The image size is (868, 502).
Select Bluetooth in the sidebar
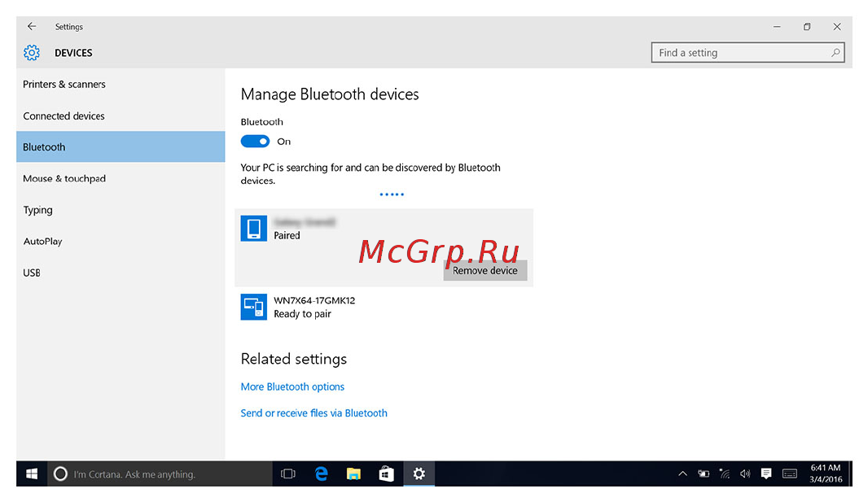pos(121,146)
